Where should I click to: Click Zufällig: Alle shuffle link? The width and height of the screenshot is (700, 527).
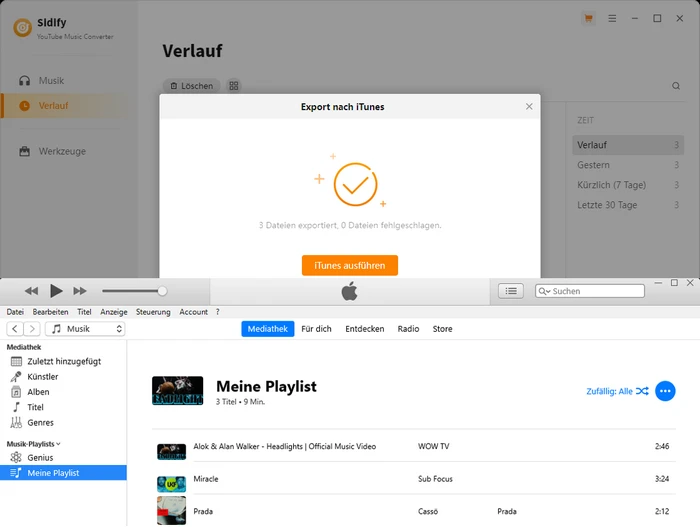[x=617, y=391]
